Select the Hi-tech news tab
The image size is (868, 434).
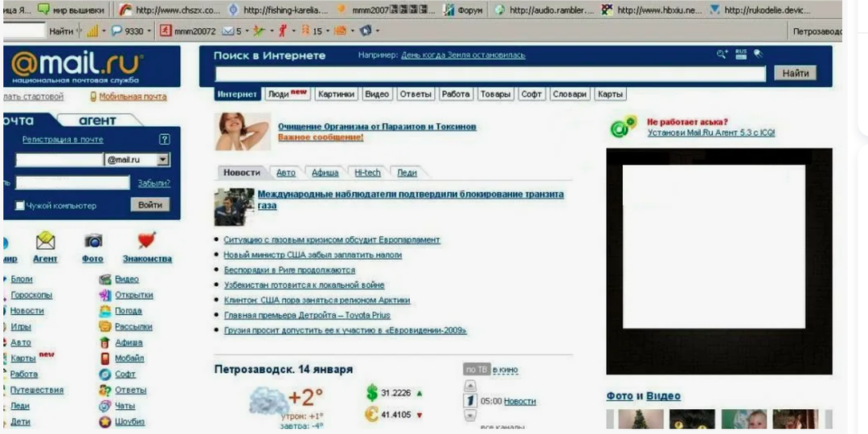pos(367,173)
